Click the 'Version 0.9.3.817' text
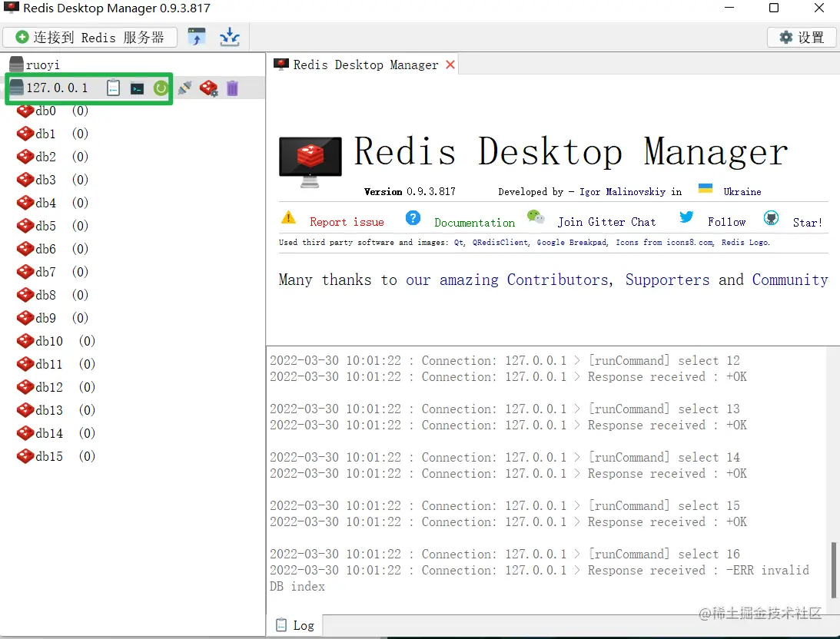The image size is (840, 639). pyautogui.click(x=410, y=191)
